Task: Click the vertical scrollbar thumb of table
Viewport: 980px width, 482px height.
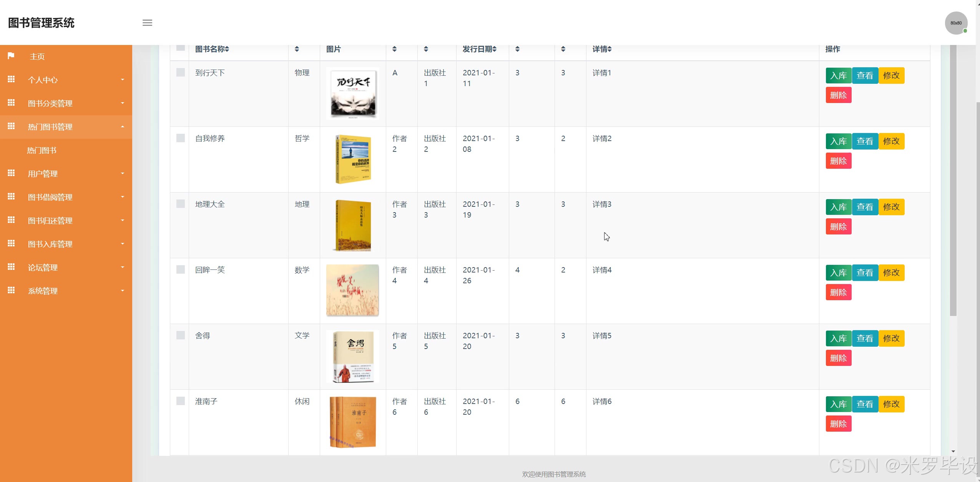Action: [953, 181]
